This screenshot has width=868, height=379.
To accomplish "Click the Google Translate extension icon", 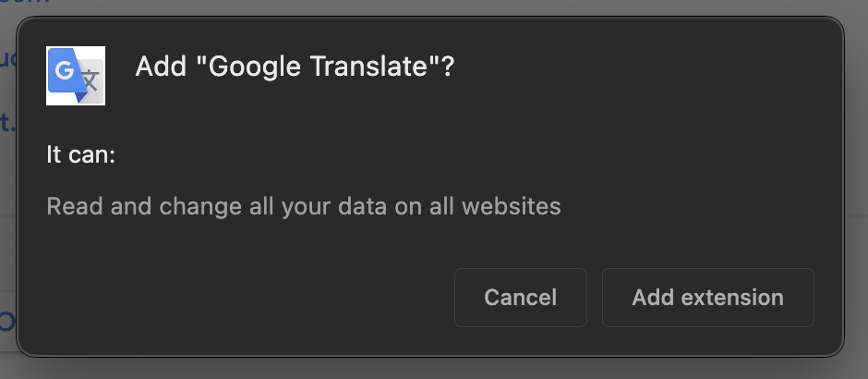I will (x=76, y=76).
